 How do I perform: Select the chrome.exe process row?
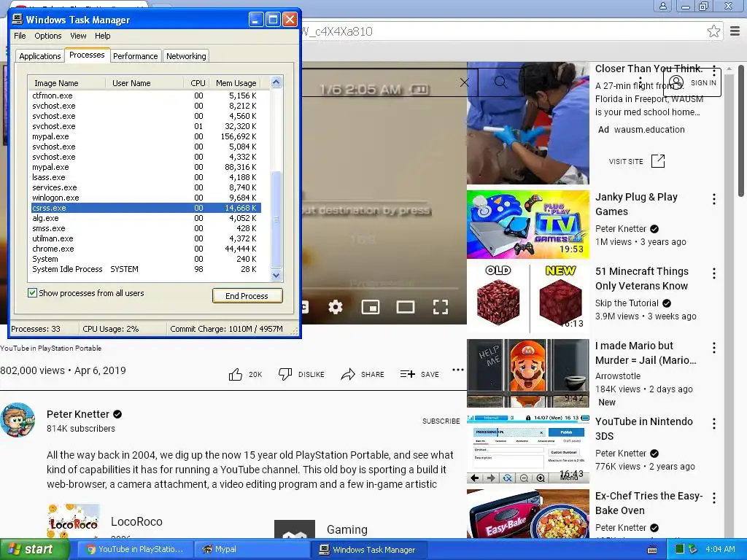coord(146,249)
